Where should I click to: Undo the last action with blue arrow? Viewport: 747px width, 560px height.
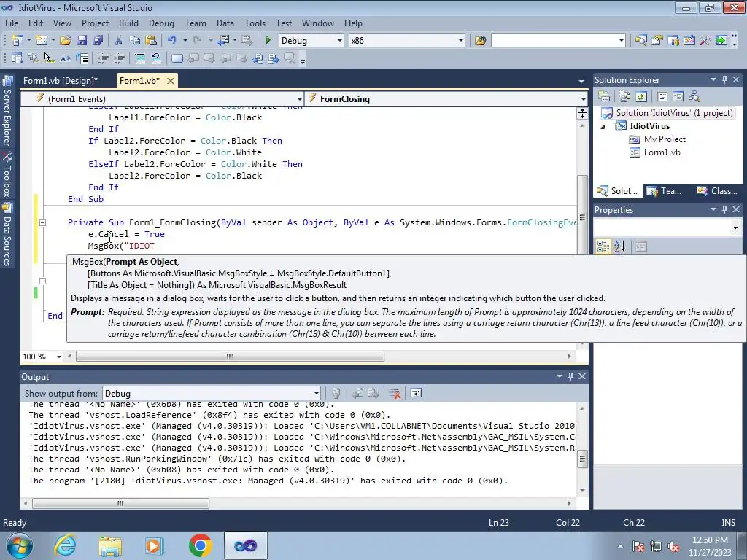(172, 41)
